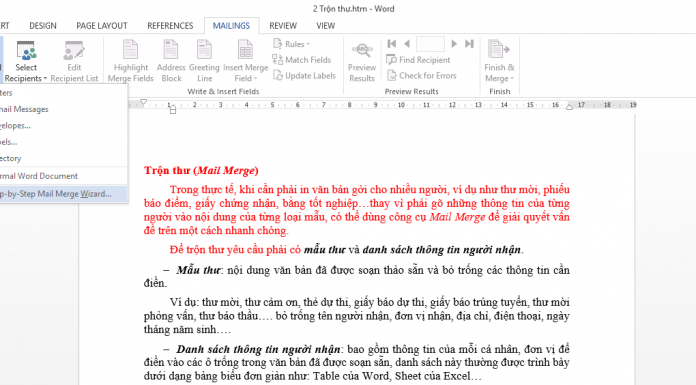Insert a Greeting Line
This screenshot has height=385, width=696.
tap(204, 61)
